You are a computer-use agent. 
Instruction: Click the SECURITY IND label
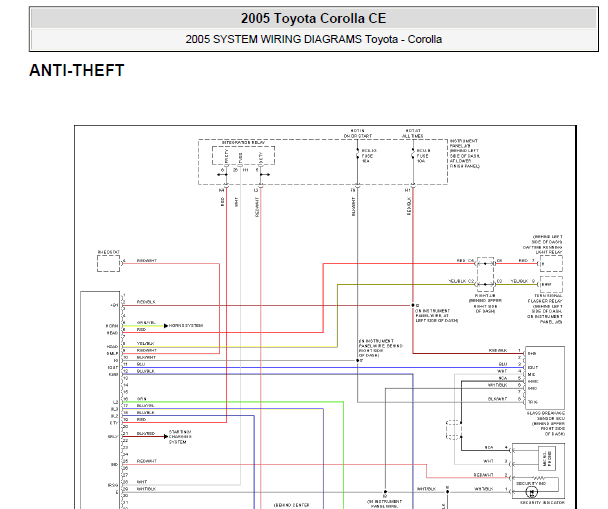pyautogui.click(x=531, y=484)
